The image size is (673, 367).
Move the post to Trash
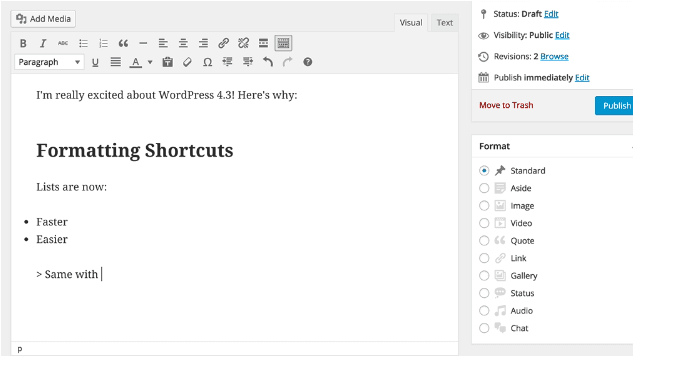click(x=506, y=106)
